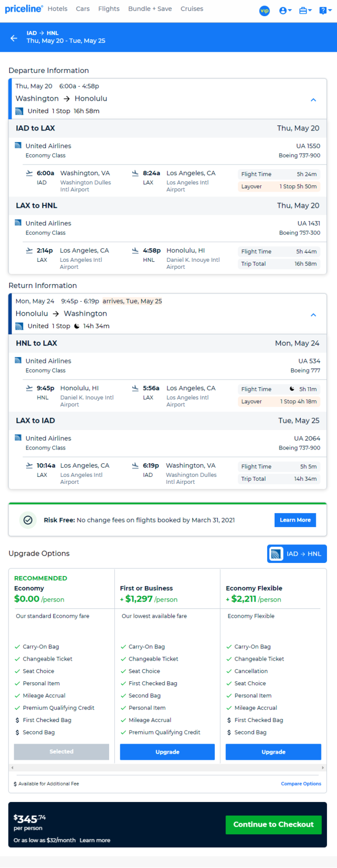Click Continue to Checkout button

[273, 824]
